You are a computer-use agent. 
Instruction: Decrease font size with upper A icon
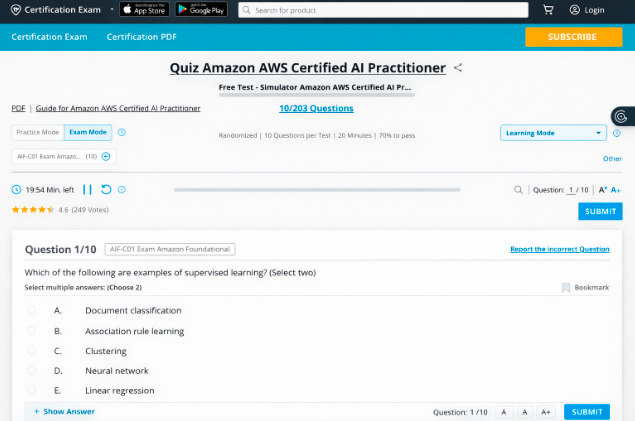603,189
